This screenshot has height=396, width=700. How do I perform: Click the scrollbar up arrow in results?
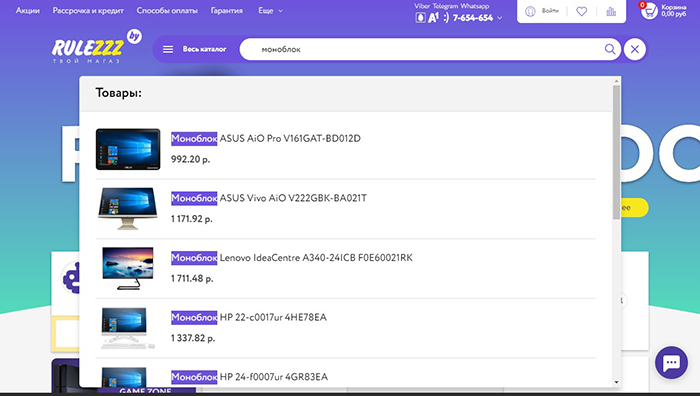pos(617,81)
